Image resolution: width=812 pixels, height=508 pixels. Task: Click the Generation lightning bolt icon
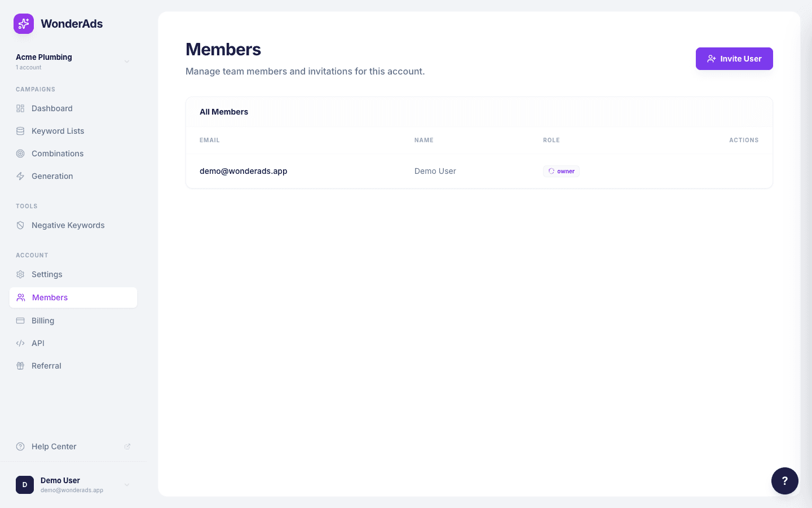coord(20,176)
